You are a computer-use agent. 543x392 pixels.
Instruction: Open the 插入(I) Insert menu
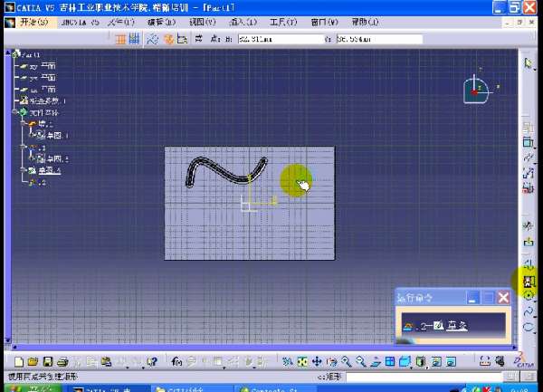tap(243, 23)
